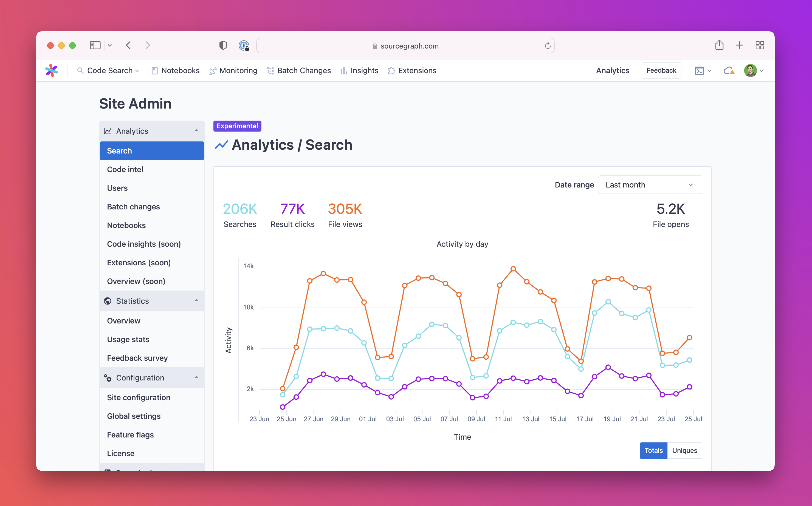Click the Extensions navigation icon
This screenshot has width=812, height=506.
point(391,70)
